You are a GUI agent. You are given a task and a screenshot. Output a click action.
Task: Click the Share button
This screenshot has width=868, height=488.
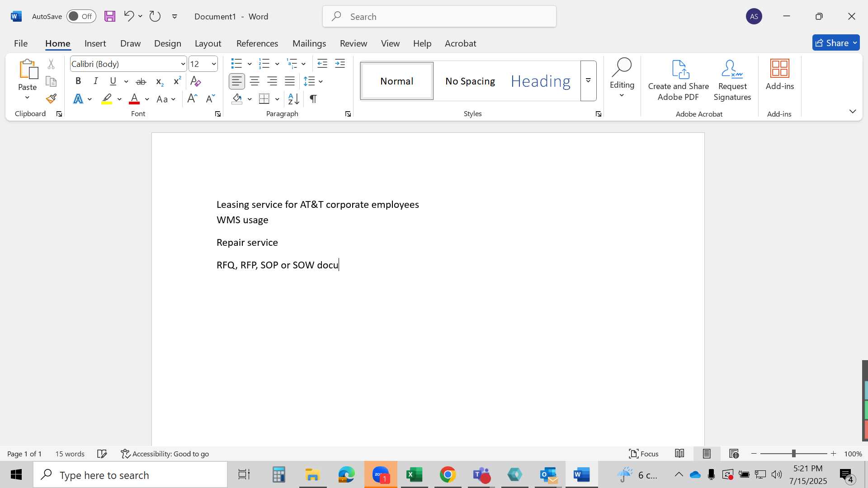tap(836, 43)
